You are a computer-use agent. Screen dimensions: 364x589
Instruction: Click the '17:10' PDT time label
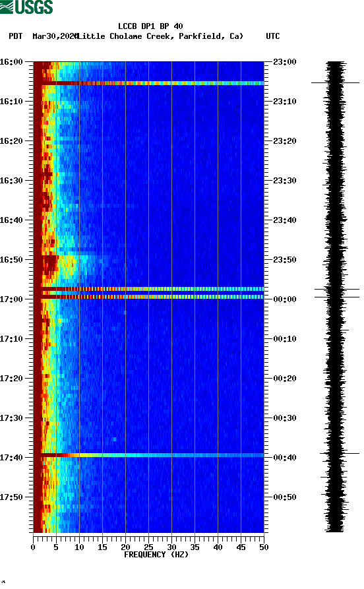(11, 338)
